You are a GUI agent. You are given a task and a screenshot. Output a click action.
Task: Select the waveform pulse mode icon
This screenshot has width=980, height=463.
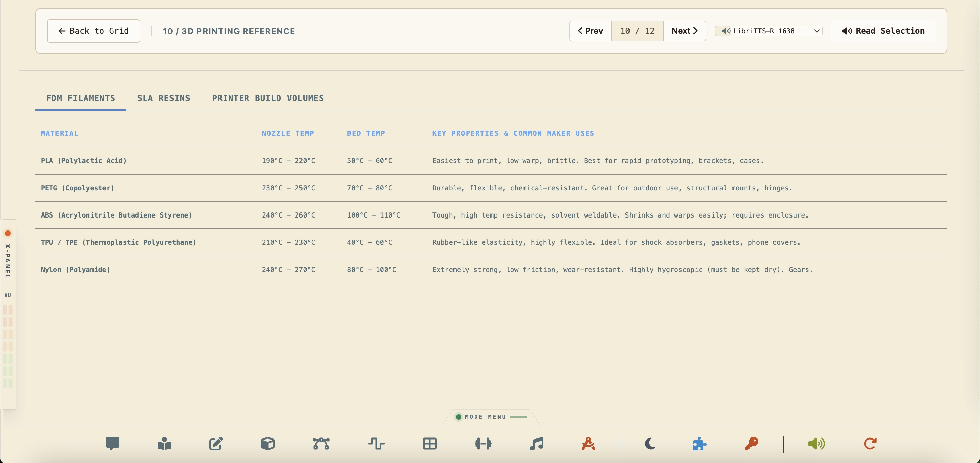point(376,444)
